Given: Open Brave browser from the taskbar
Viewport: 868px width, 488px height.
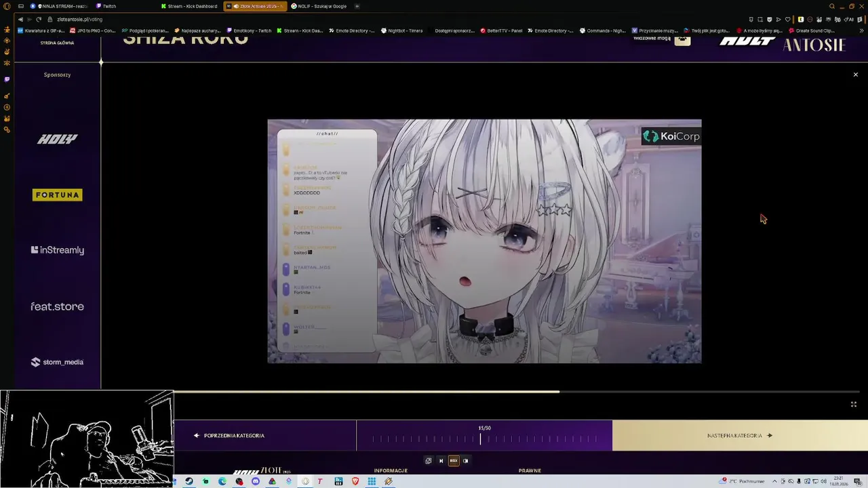Looking at the screenshot, I should (355, 481).
